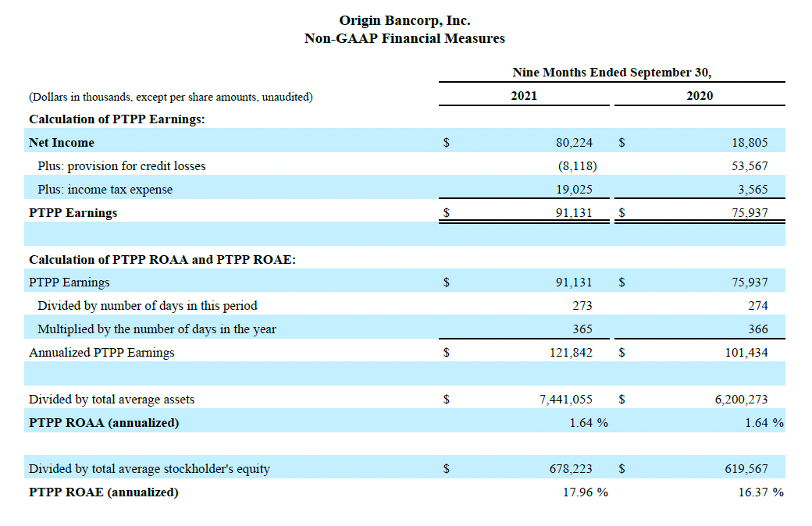Viewport: 812px width, 526px height.
Task: Click Net Income value 18,805
Action: pos(750,143)
